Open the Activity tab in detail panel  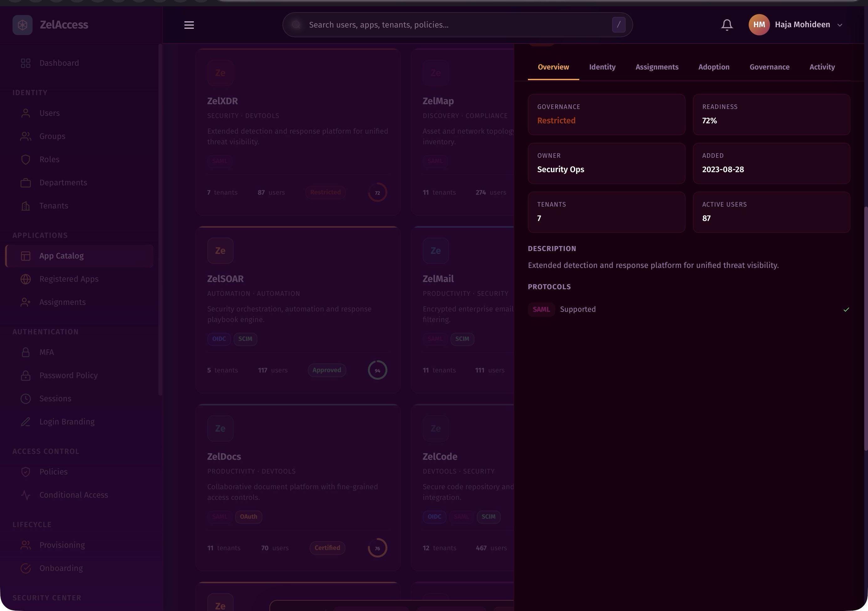822,67
